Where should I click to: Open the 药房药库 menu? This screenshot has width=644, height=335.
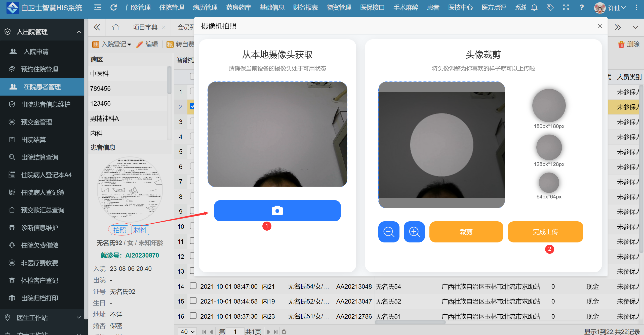238,8
